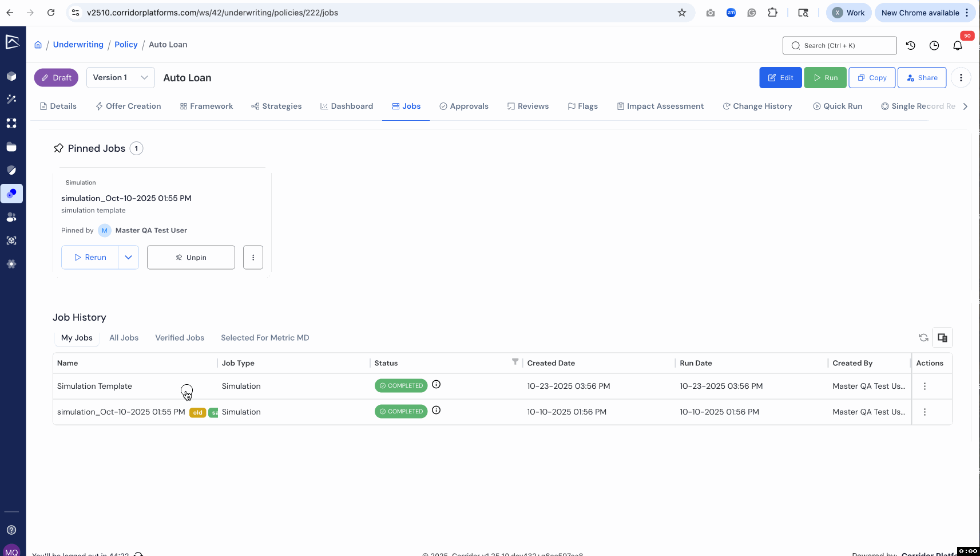Open the Version 1 dropdown
Screen dimensions: 980x556
tap(121, 78)
